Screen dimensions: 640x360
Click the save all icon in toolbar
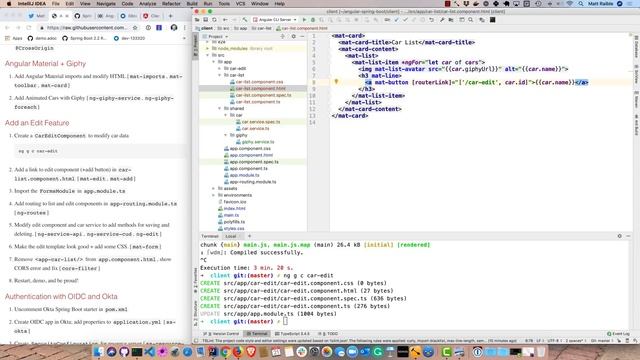(x=206, y=20)
